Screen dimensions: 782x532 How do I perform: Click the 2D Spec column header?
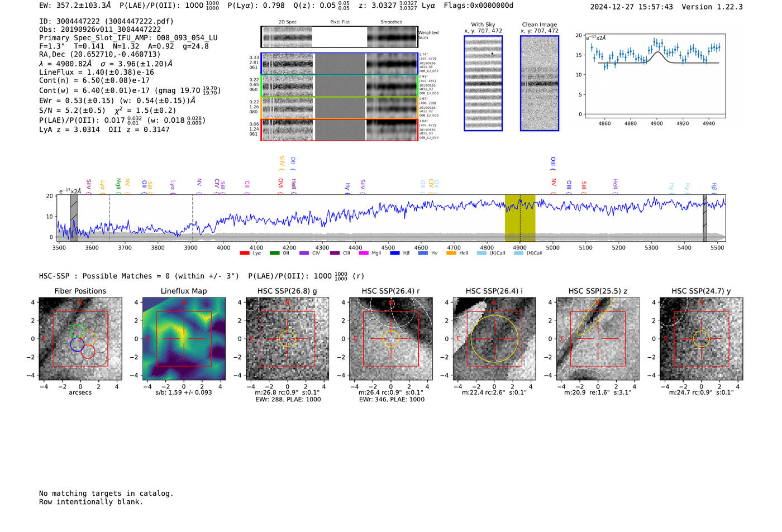288,22
